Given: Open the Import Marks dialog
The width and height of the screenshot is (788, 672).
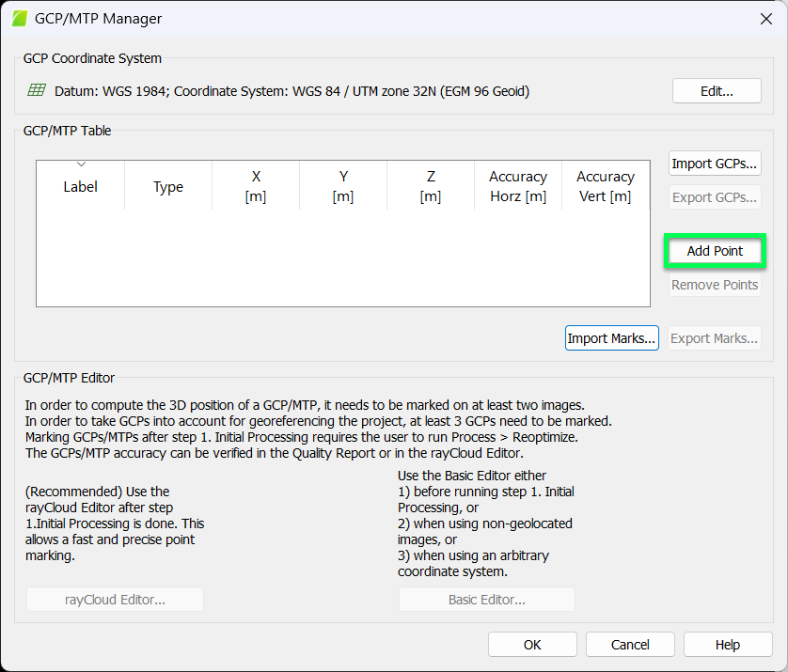Looking at the screenshot, I should tap(611, 337).
